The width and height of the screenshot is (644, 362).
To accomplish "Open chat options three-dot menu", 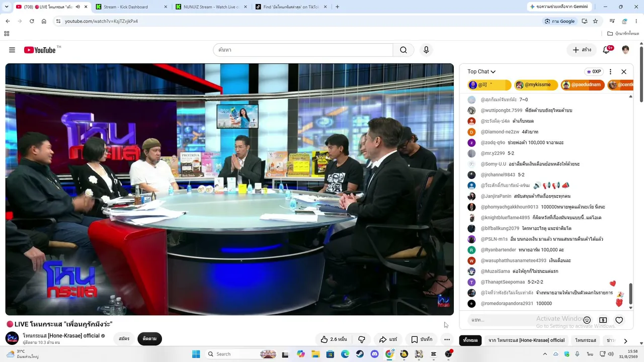I will point(610,71).
